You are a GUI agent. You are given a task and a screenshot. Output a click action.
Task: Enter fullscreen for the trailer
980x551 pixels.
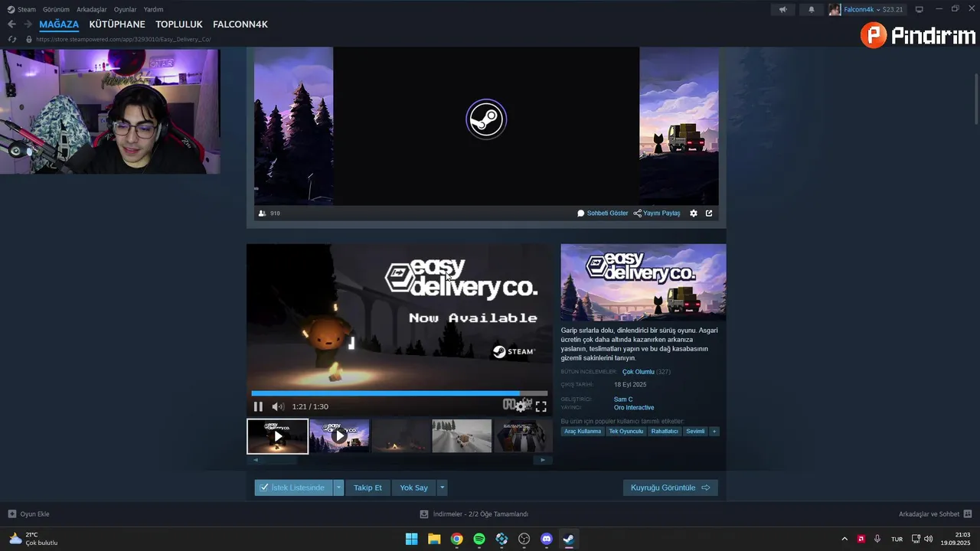point(541,406)
